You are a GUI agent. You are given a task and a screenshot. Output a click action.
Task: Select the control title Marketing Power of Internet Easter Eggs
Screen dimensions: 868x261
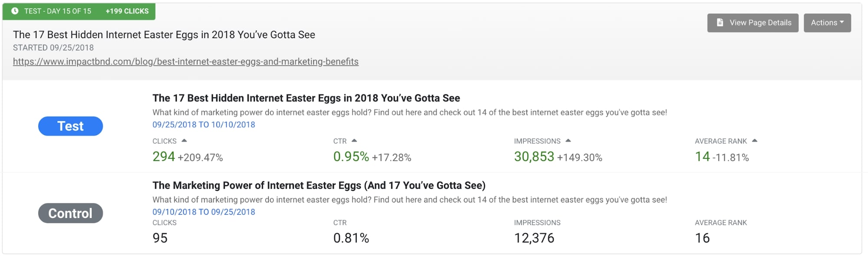click(319, 186)
